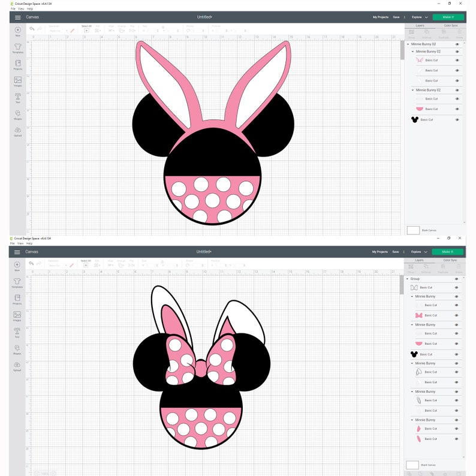Hide bow outline Basic Cut layer
476x476 pixels.
click(x=456, y=288)
